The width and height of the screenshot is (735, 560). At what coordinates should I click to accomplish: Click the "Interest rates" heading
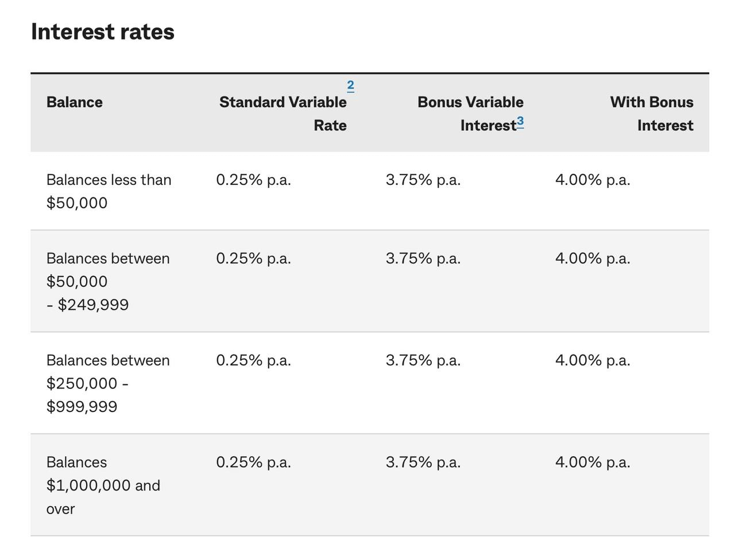[x=103, y=32]
